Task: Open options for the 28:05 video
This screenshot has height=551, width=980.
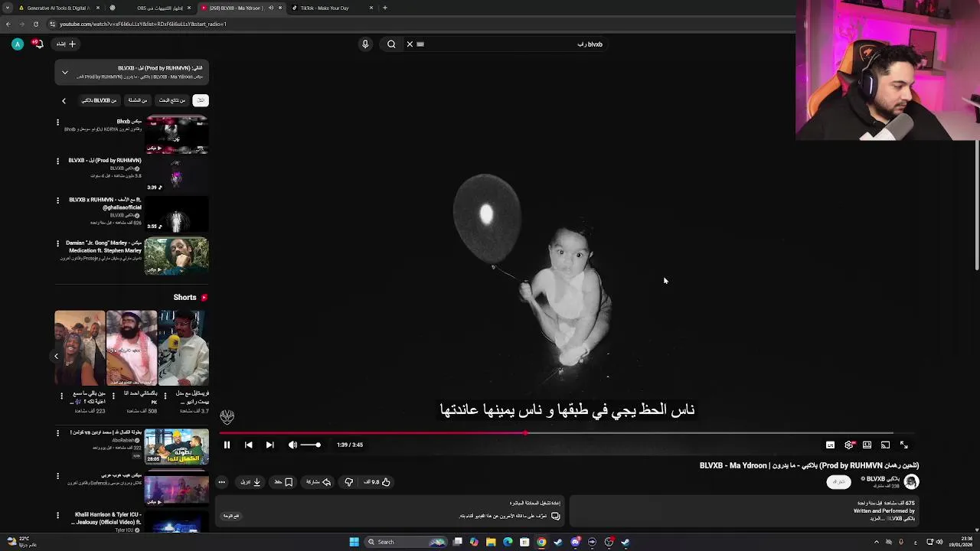Action: (57, 433)
